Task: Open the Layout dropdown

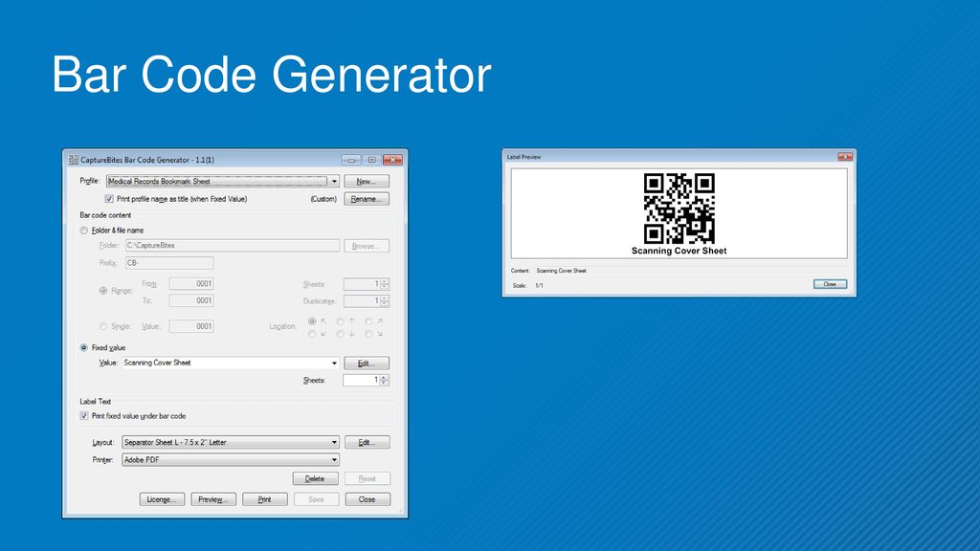Action: [231, 442]
